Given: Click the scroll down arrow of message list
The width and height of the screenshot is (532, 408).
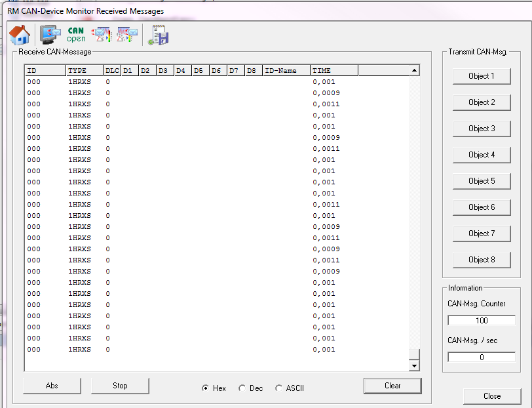Looking at the screenshot, I should tap(414, 365).
